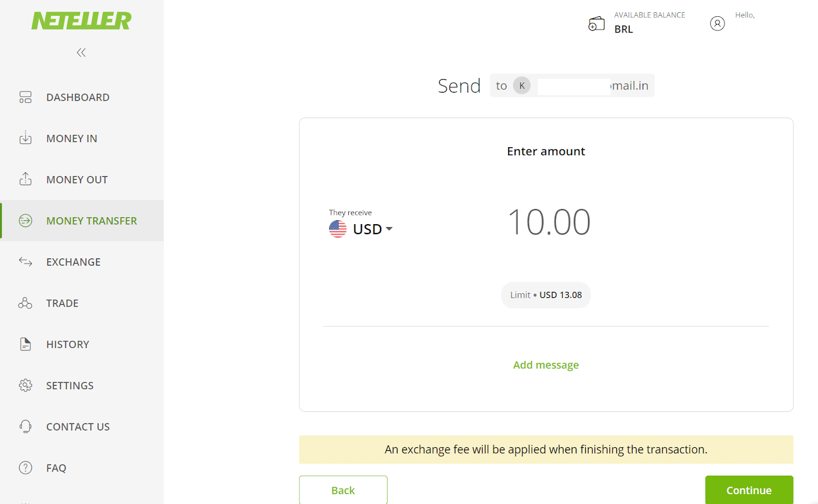Click the Trade network icon
Screen dimensions: 818x504
tap(25, 303)
